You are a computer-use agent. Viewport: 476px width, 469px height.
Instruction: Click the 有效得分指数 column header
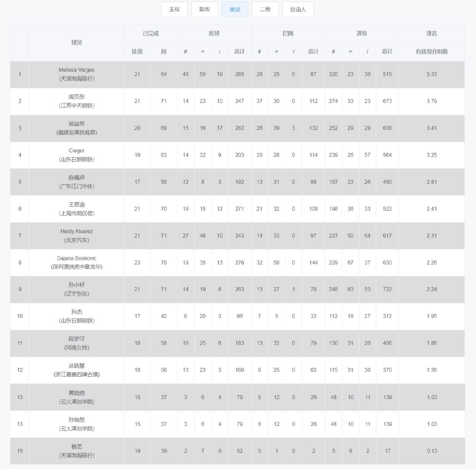coord(432,52)
